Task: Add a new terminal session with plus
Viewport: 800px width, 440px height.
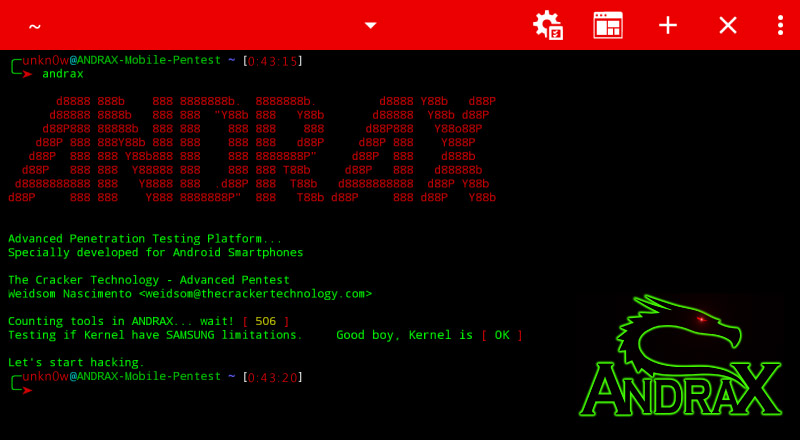Action: tap(668, 25)
